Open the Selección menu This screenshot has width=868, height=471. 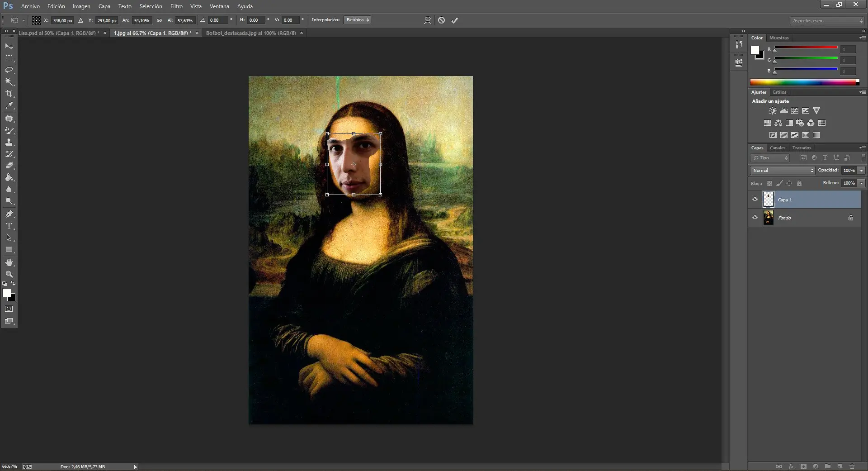[x=151, y=6]
